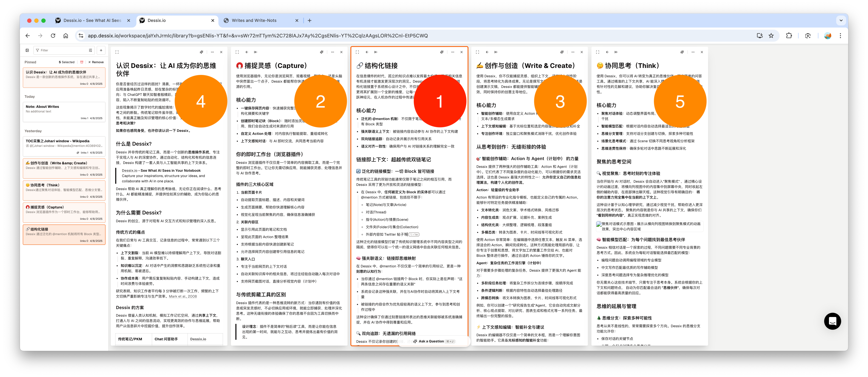Collapse the library sidebar panel icon
The width and height of the screenshot is (868, 377).
pyautogui.click(x=27, y=50)
